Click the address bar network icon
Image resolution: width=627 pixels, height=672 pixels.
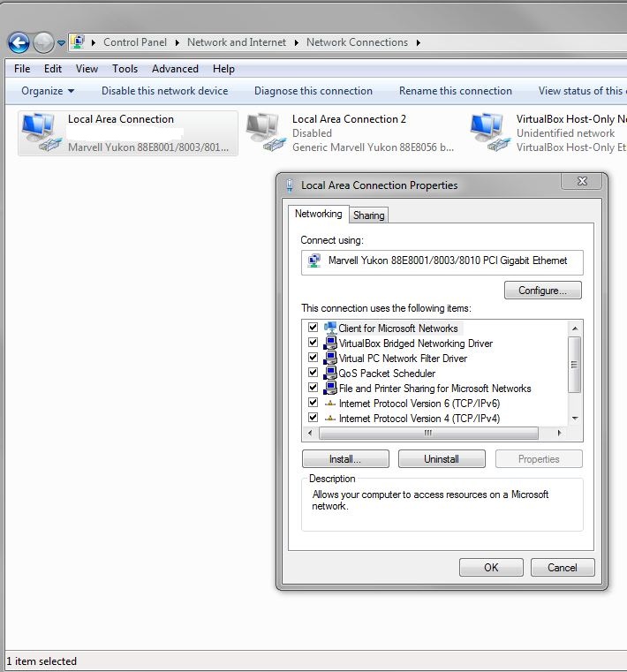[x=78, y=42]
